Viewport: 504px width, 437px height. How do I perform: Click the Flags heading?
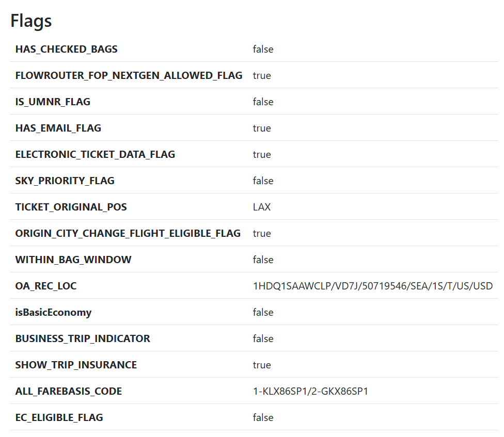(31, 21)
